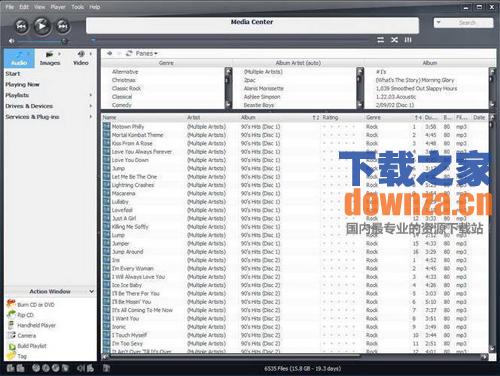
Task: Expand the Playlists sidebar arrow
Action: point(91,95)
